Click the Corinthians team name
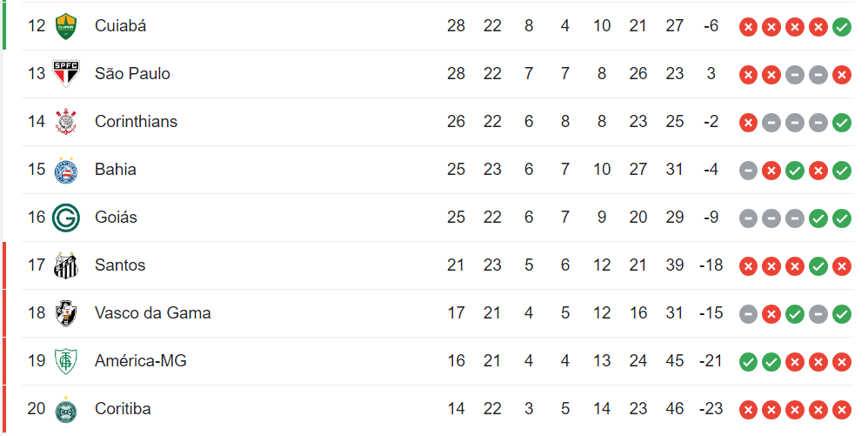This screenshot has height=436, width=868. [136, 122]
